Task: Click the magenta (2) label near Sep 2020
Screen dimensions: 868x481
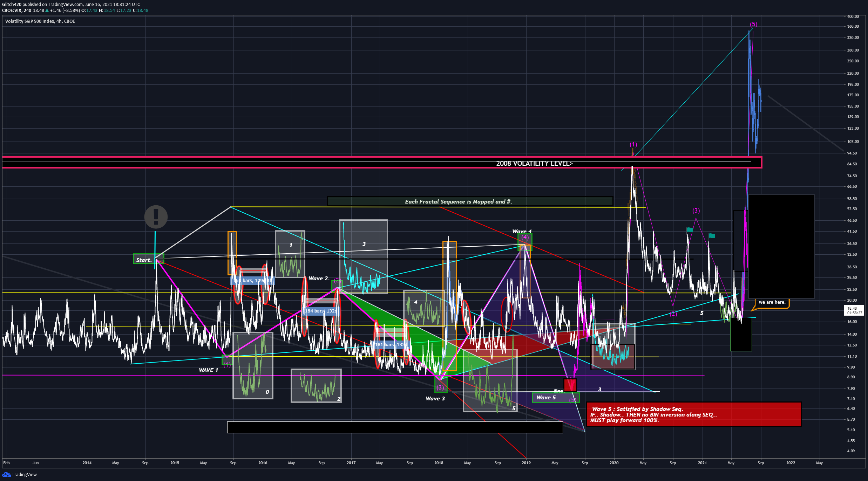Action: click(673, 314)
